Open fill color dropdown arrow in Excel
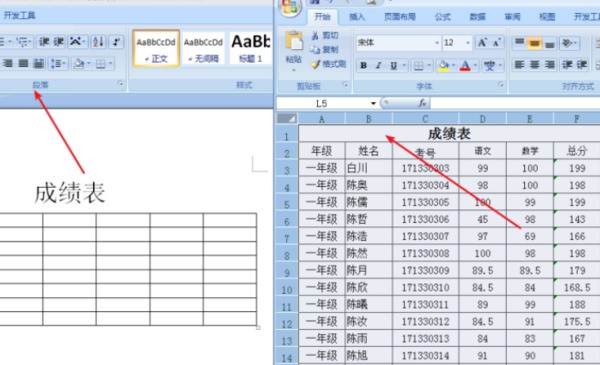The height and width of the screenshot is (365, 600). point(453,66)
